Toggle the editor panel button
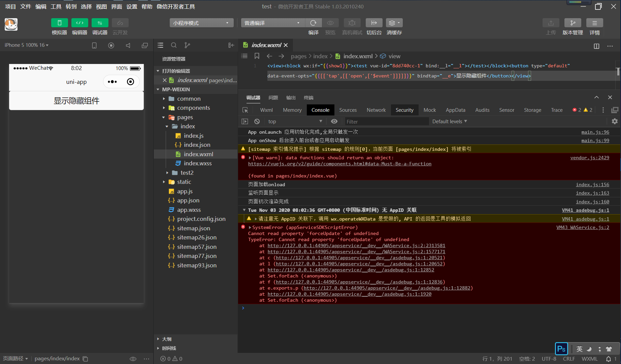The image size is (621, 364). click(79, 23)
